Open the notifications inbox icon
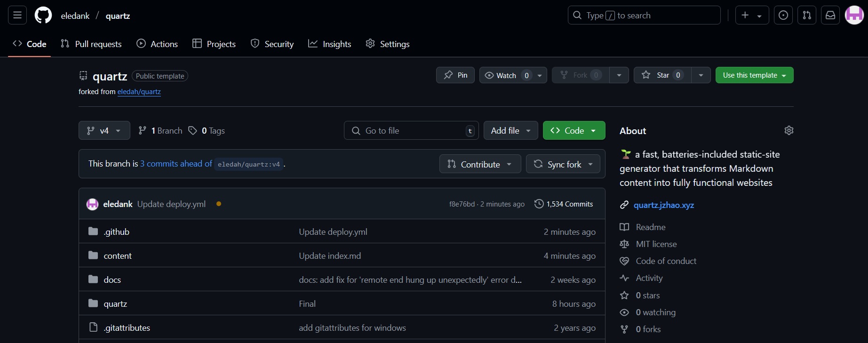This screenshot has height=343, width=868. (830, 16)
